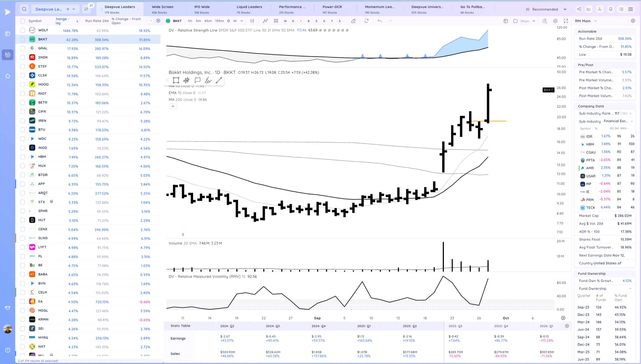This screenshot has width=641, height=364.
Task: Collapse the Sub-Industry Financial Exchanges section
Action: tap(632, 121)
